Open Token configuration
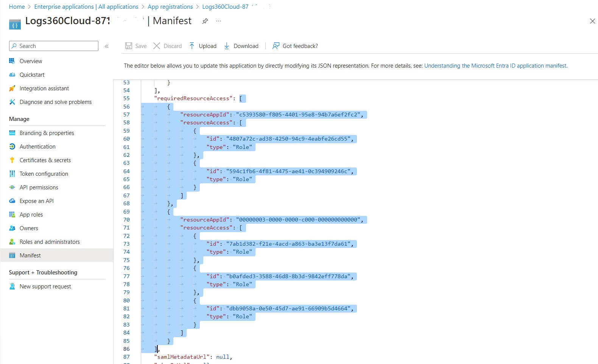This screenshot has height=364, width=598. (x=43, y=173)
